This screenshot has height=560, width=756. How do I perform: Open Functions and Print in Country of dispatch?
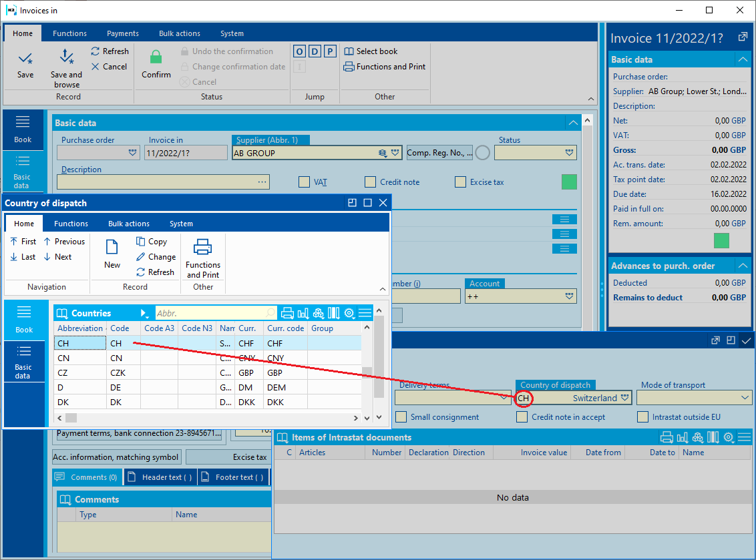[x=203, y=258]
